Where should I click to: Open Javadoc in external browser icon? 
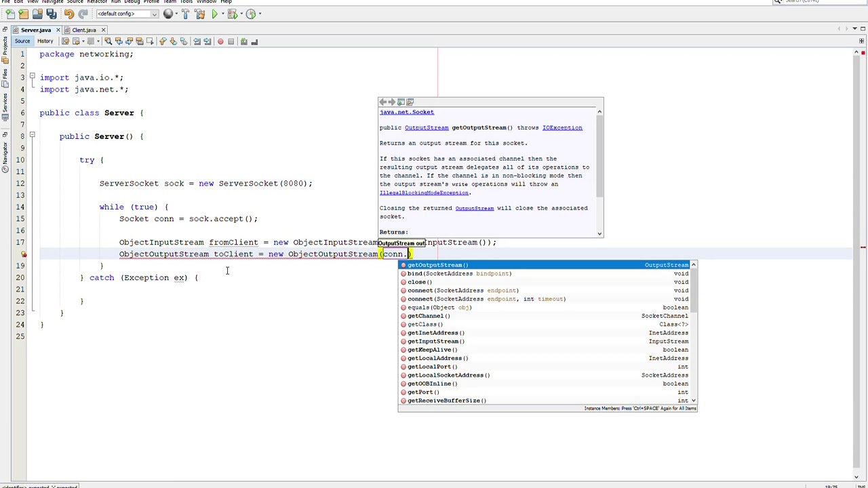point(401,102)
